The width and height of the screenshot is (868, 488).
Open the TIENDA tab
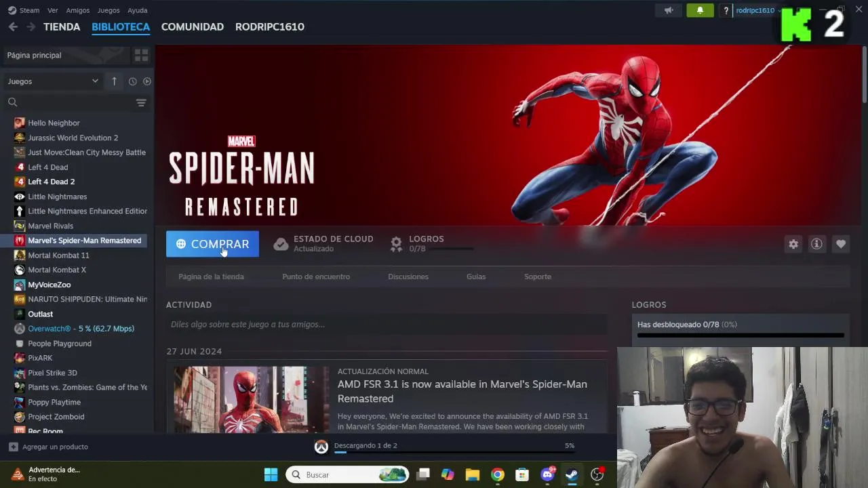pyautogui.click(x=62, y=26)
